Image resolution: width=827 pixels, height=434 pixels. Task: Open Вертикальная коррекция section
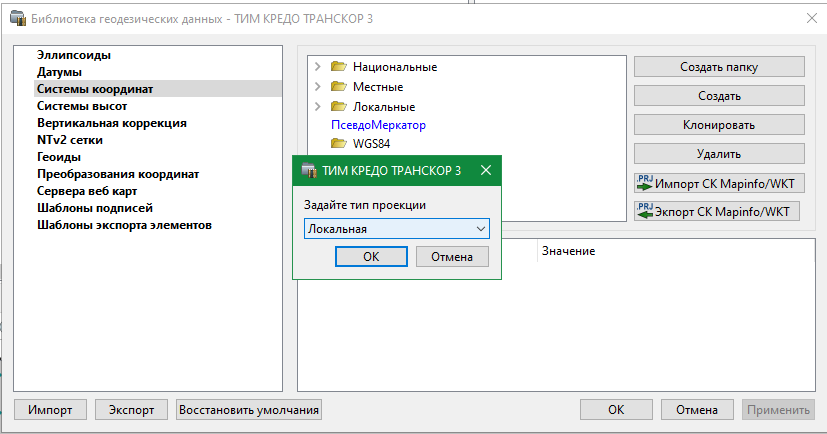click(x=112, y=123)
